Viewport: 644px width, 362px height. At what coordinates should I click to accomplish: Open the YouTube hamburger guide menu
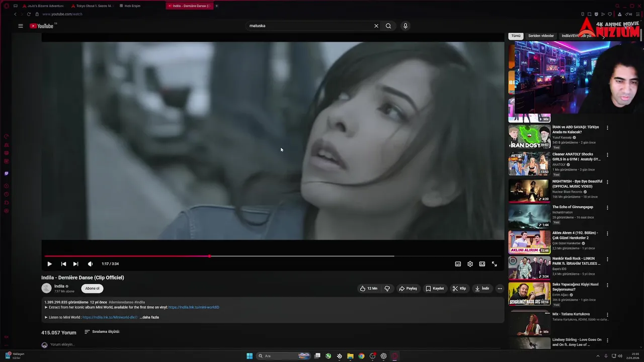(21, 26)
